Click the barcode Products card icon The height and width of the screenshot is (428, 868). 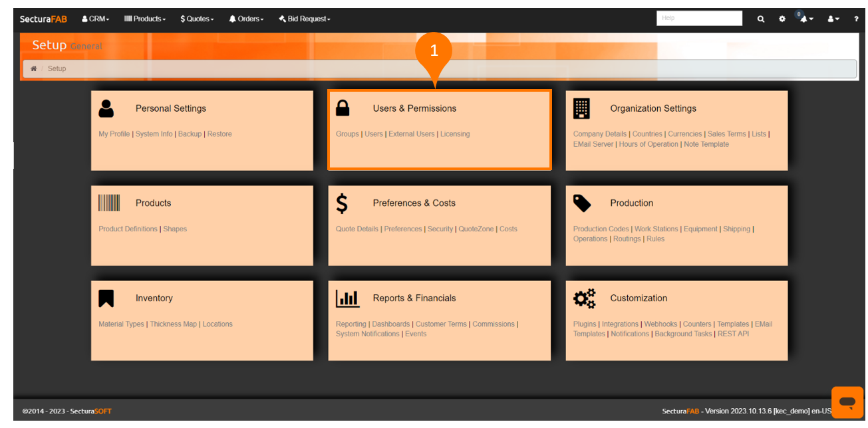click(x=109, y=203)
